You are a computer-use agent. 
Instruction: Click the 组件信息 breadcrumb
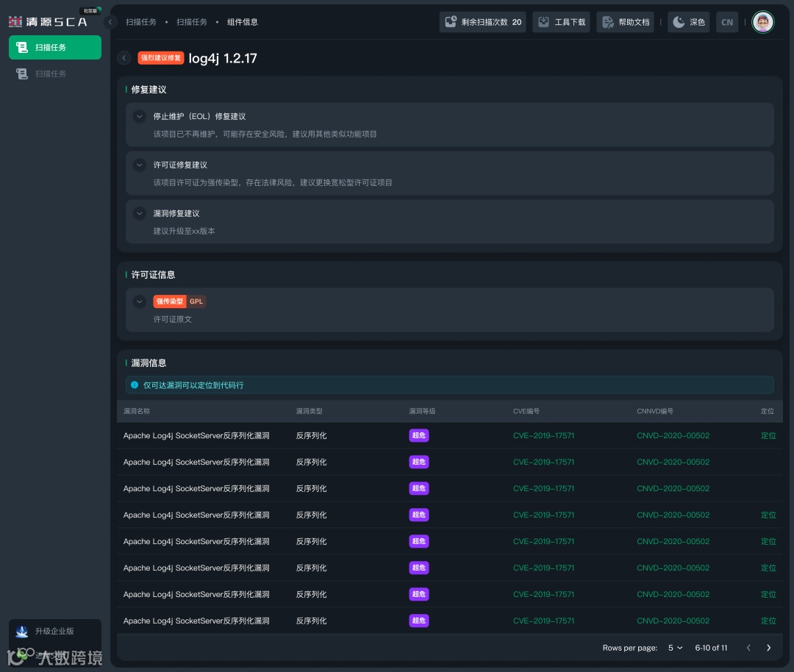coord(242,22)
